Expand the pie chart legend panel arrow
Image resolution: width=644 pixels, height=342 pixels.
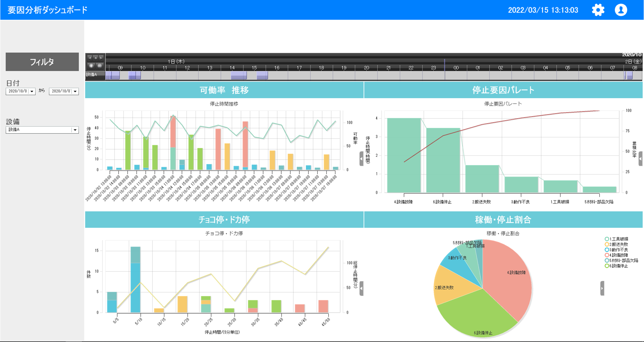click(x=602, y=288)
